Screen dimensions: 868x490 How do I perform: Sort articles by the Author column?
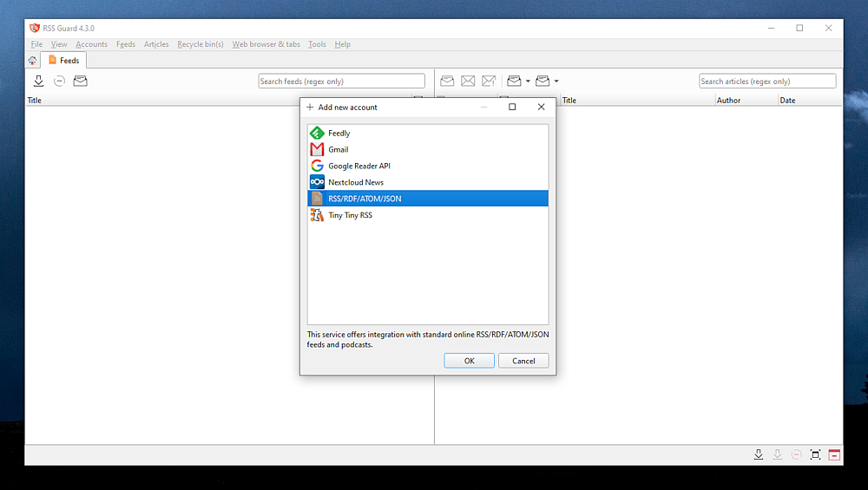click(x=728, y=100)
